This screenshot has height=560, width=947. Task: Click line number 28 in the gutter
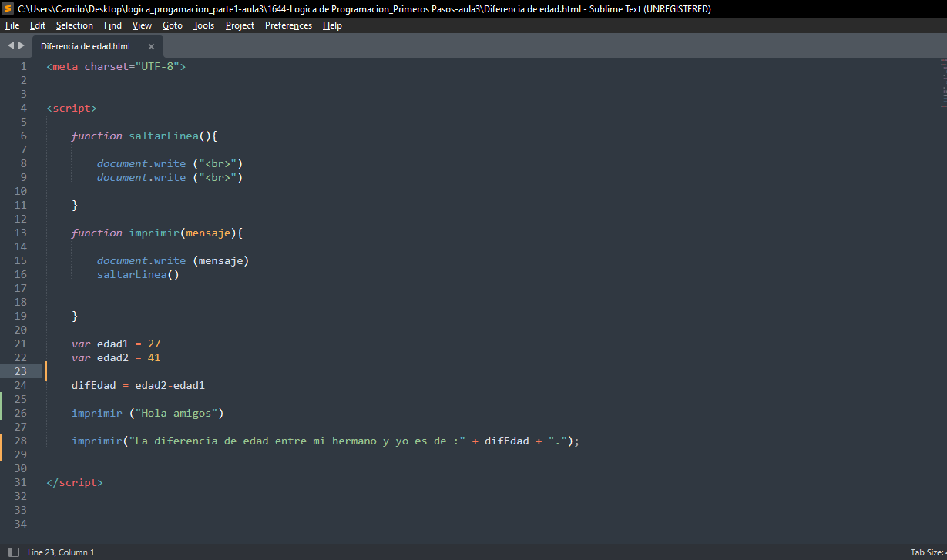pos(20,441)
